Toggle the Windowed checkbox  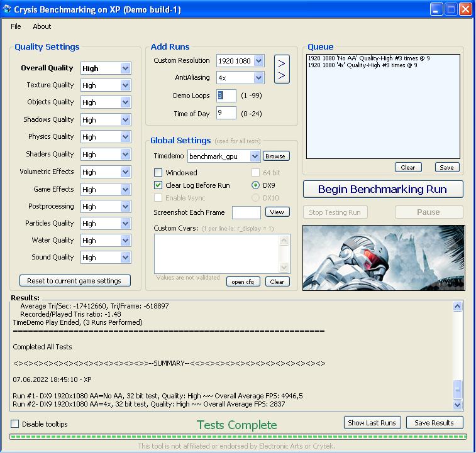click(158, 173)
